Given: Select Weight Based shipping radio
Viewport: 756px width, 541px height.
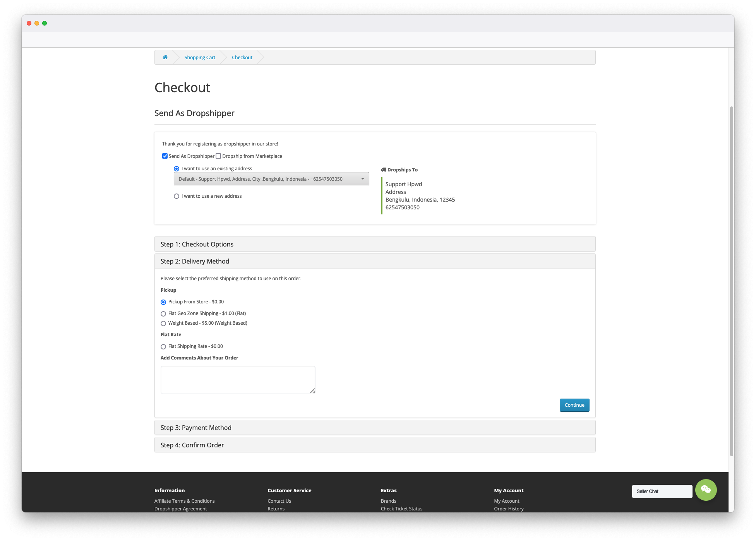Looking at the screenshot, I should coord(163,324).
